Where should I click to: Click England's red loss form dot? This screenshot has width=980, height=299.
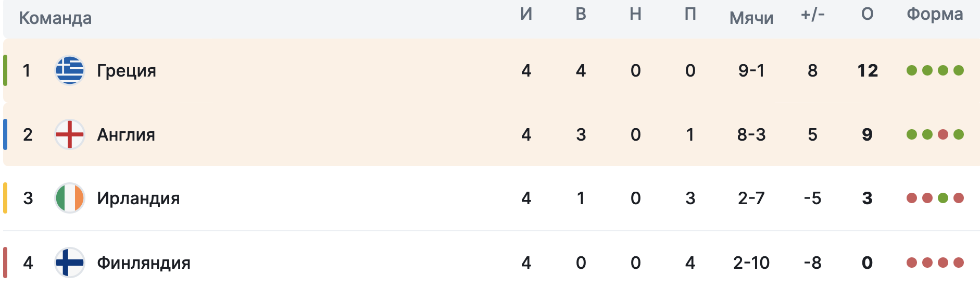[x=943, y=134]
